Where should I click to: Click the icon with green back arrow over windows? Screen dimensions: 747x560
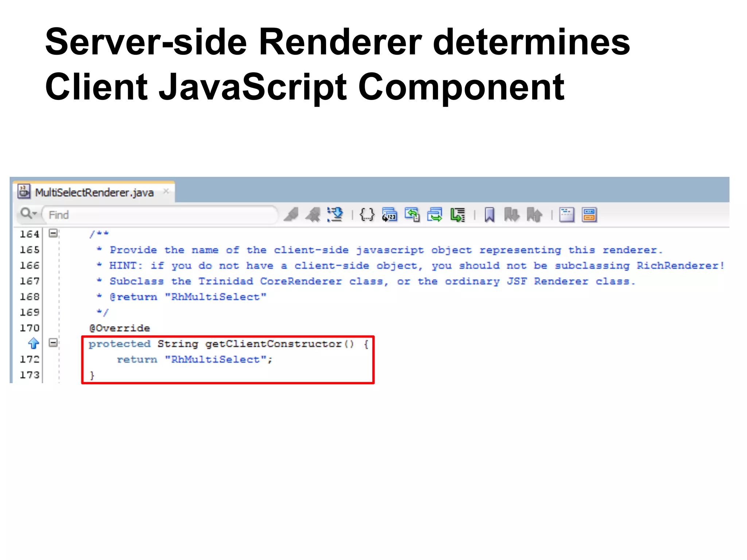tap(412, 214)
